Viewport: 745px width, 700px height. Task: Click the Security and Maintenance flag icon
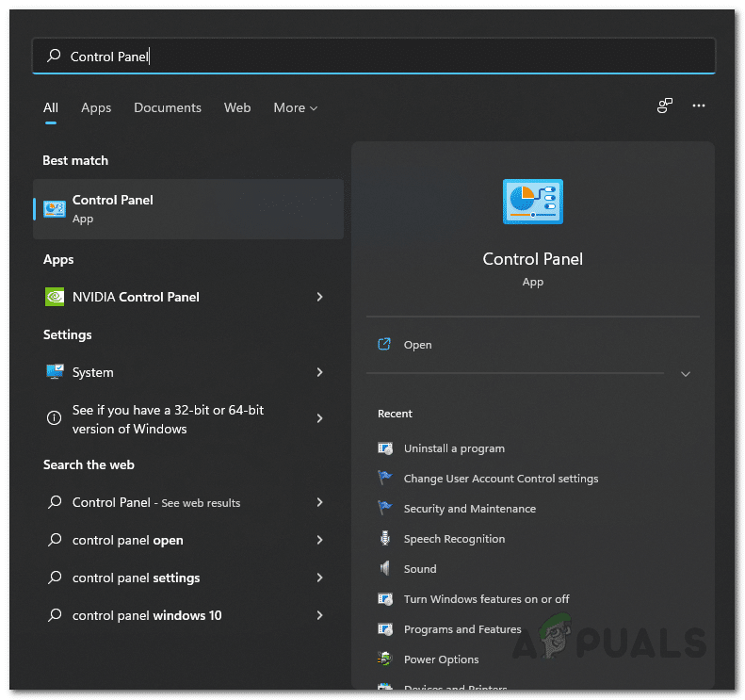[x=384, y=509]
